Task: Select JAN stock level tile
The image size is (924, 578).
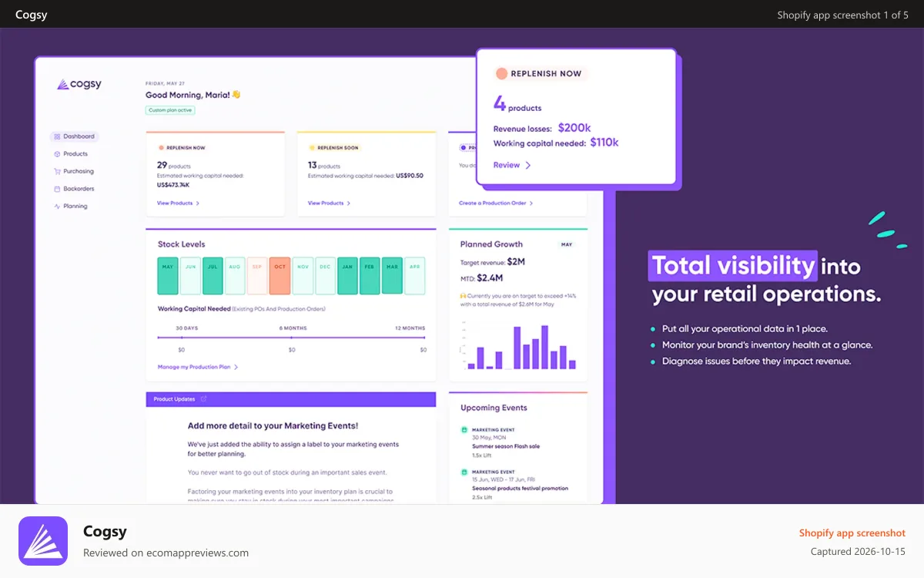Action: (347, 276)
